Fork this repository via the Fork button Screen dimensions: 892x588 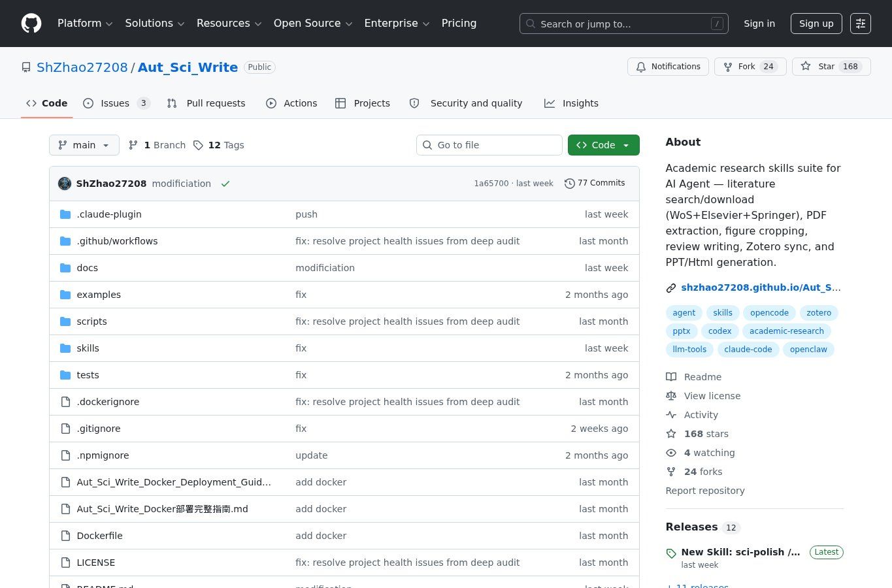click(x=750, y=67)
